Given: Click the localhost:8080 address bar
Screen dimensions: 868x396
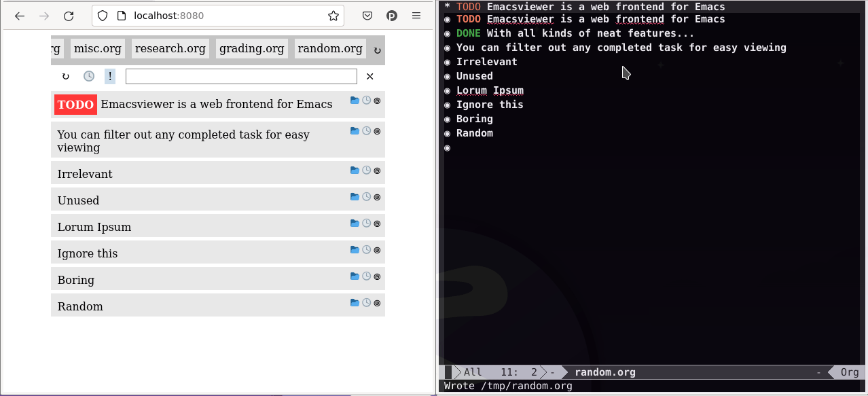Looking at the screenshot, I should 218,16.
